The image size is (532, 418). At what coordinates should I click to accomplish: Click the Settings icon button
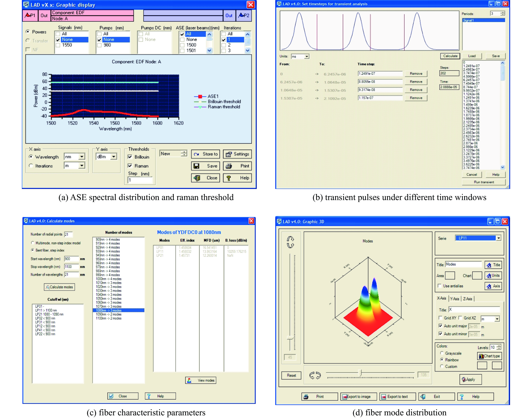point(229,154)
